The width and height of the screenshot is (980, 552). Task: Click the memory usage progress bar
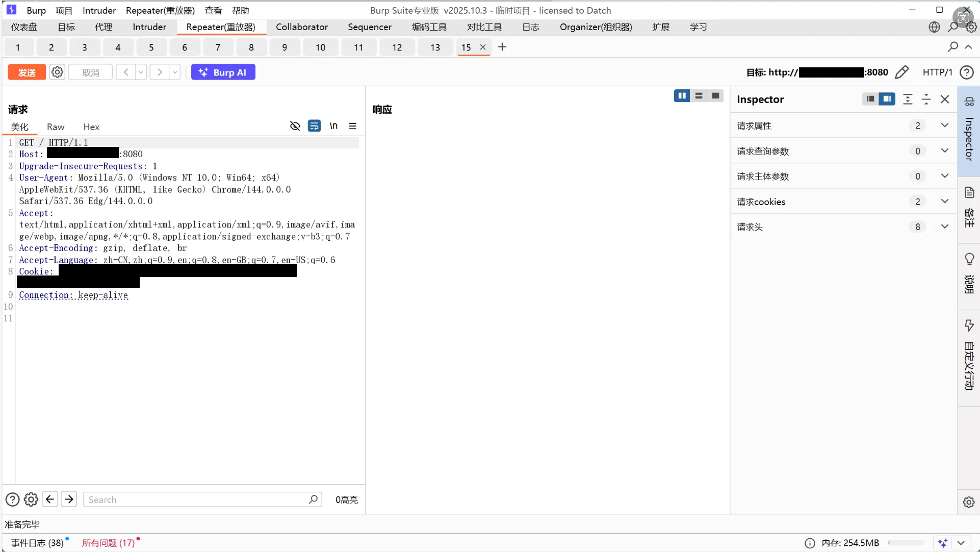pyautogui.click(x=906, y=543)
